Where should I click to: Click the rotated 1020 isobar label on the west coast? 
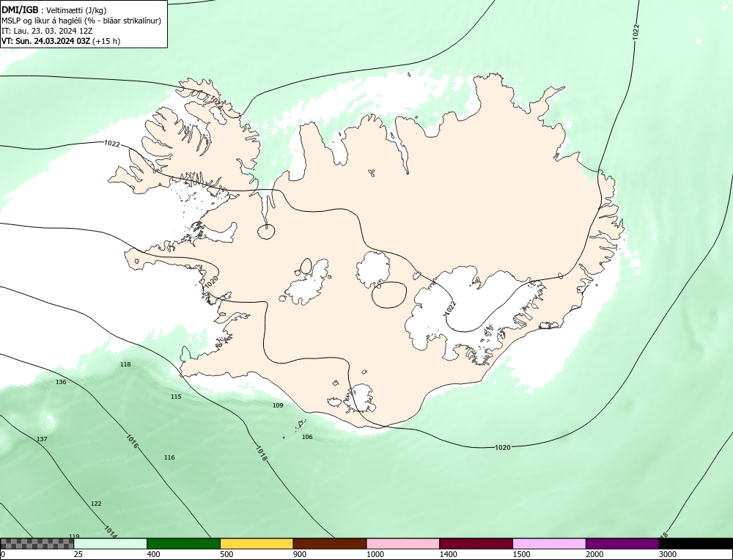[x=211, y=282]
